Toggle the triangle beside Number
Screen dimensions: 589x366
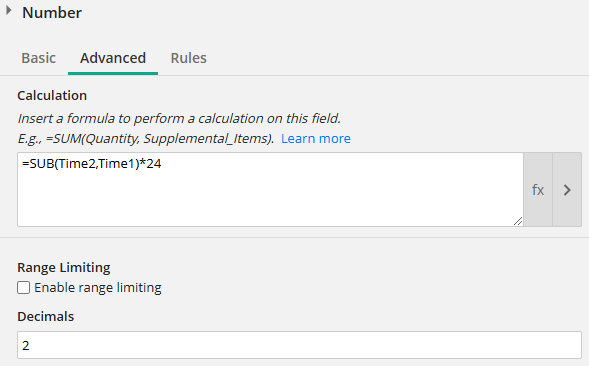9,11
